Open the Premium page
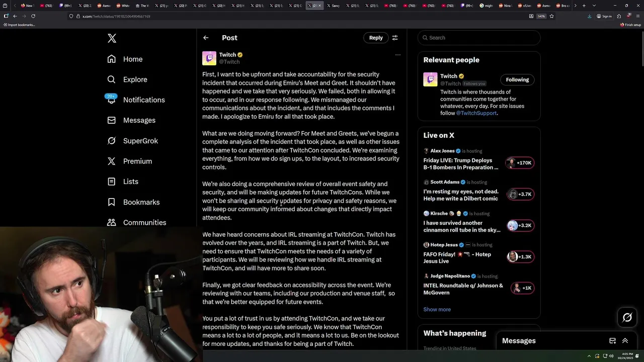 pos(129,161)
